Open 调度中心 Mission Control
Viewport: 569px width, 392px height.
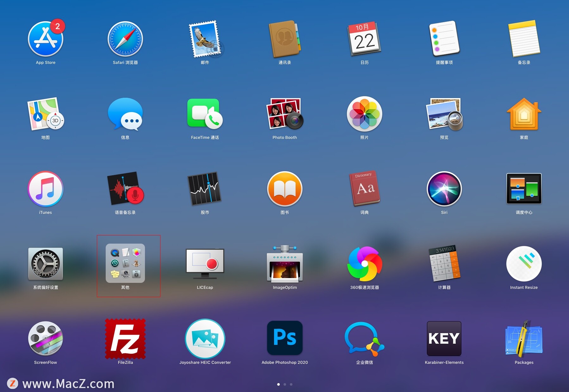point(524,189)
